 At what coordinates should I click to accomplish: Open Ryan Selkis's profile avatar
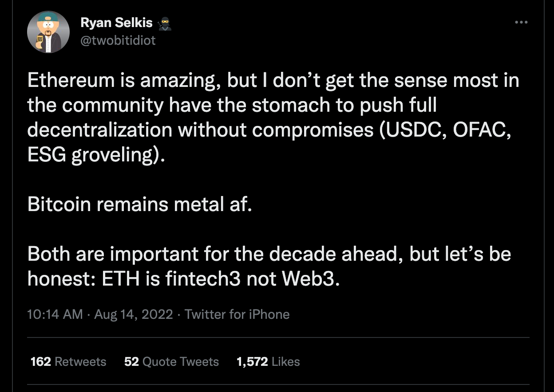pyautogui.click(x=48, y=32)
